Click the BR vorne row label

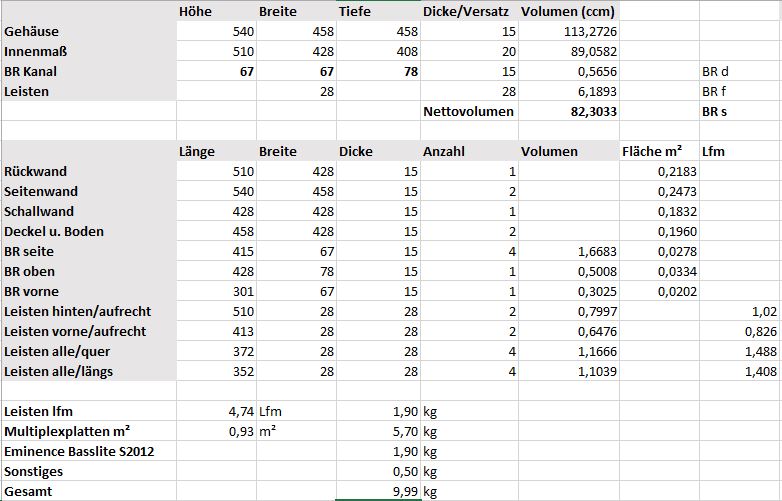[x=89, y=291]
